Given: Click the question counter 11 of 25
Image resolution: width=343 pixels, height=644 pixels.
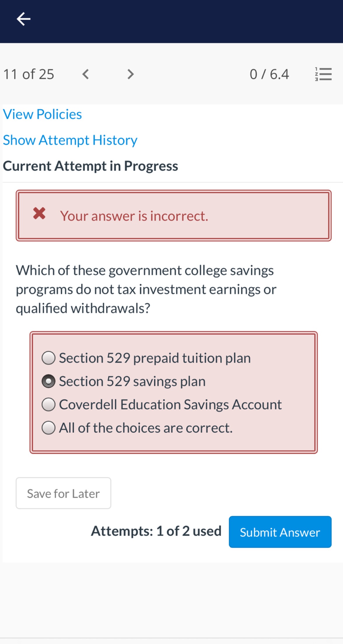Looking at the screenshot, I should pos(28,74).
